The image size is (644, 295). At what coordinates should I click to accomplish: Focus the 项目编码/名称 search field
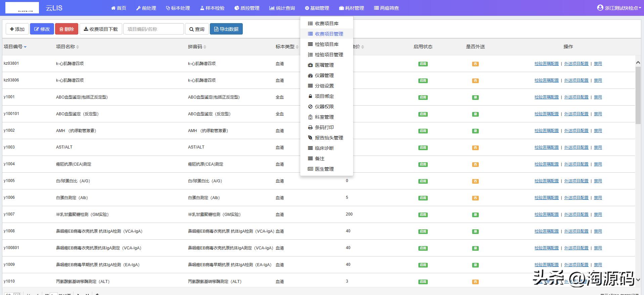(153, 29)
